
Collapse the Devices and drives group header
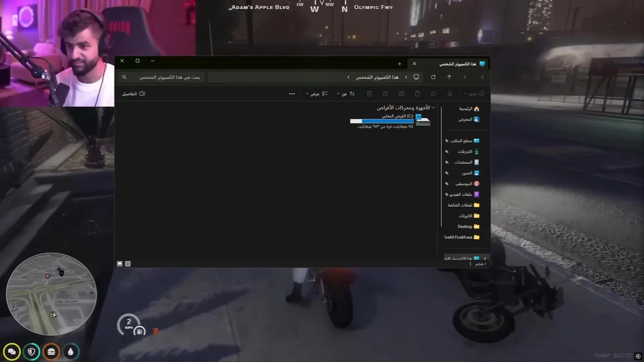click(433, 108)
